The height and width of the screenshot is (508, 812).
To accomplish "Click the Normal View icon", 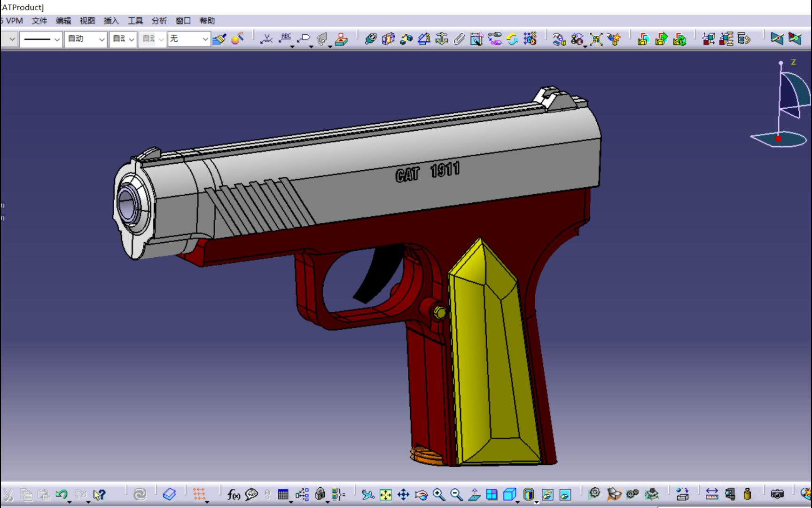I will coord(474,494).
